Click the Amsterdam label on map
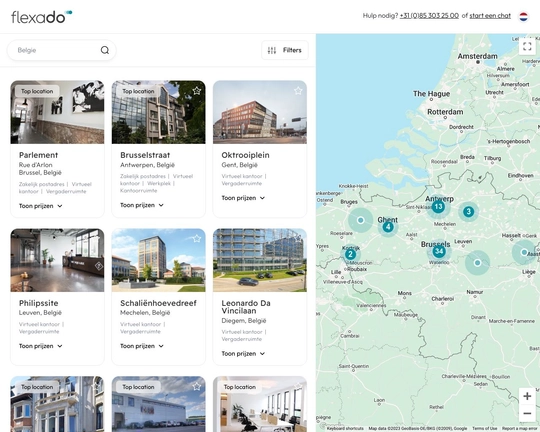The width and height of the screenshot is (540, 432). pyautogui.click(x=477, y=56)
